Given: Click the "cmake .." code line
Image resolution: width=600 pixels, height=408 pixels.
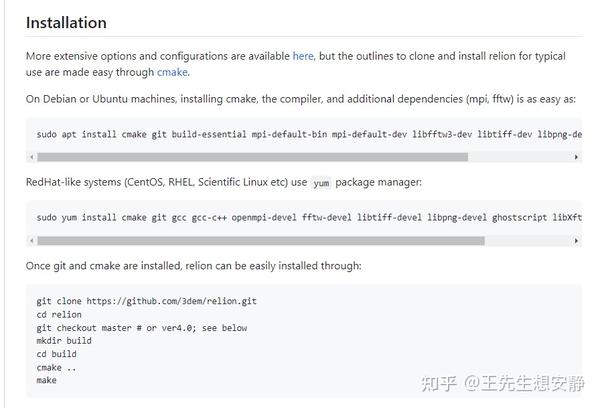Looking at the screenshot, I should pyautogui.click(x=56, y=367).
